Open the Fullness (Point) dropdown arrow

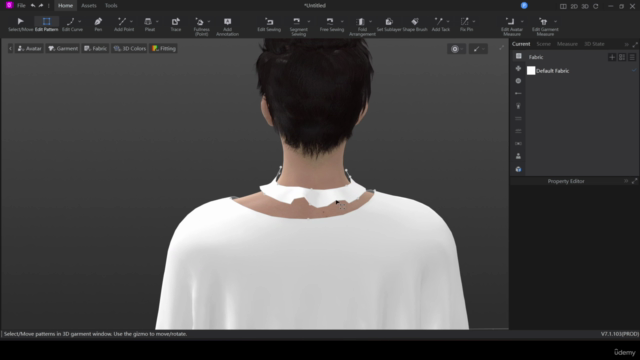pyautogui.click(x=209, y=21)
